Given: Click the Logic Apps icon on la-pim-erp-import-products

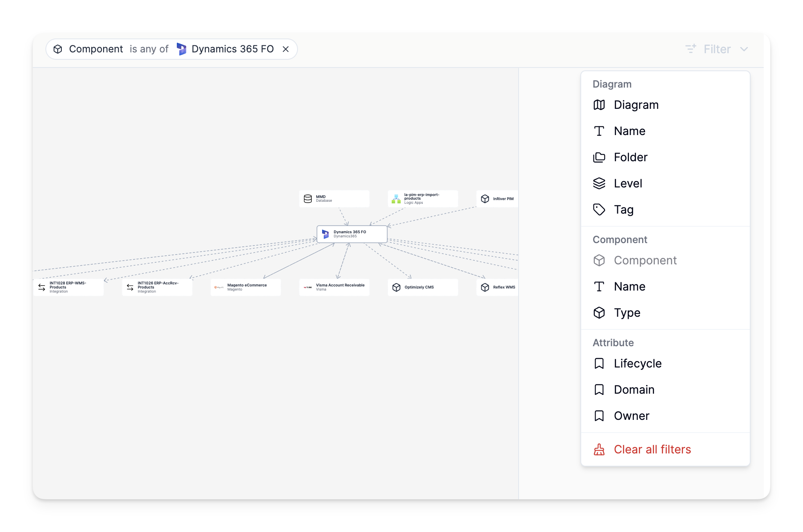Looking at the screenshot, I should [x=396, y=199].
